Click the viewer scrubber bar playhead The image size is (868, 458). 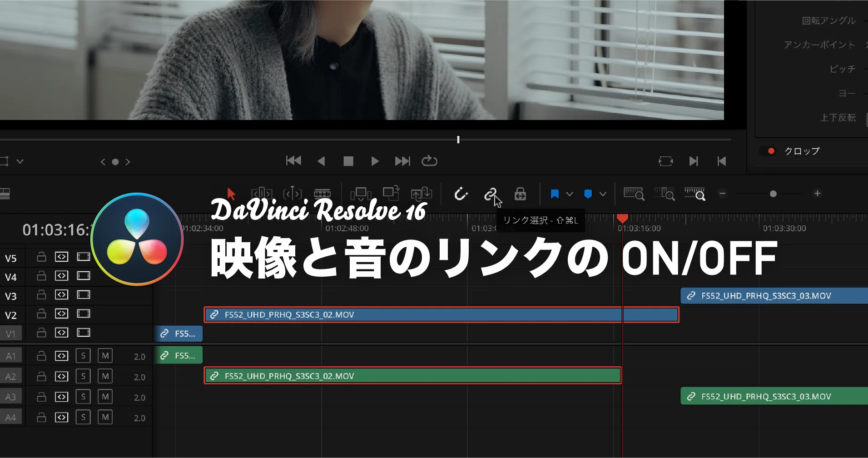(458, 139)
